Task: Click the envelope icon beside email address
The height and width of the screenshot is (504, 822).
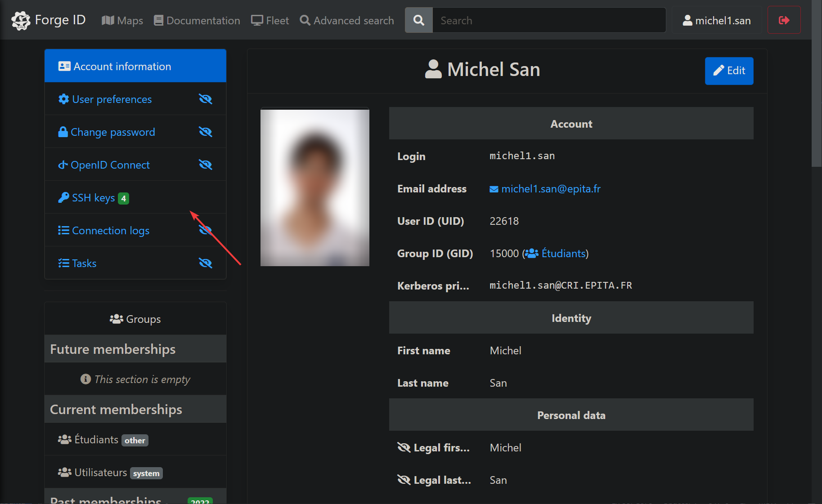Action: coord(494,189)
